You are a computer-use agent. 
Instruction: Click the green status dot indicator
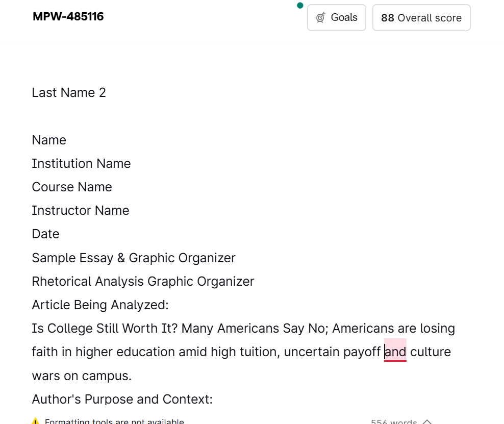300,6
